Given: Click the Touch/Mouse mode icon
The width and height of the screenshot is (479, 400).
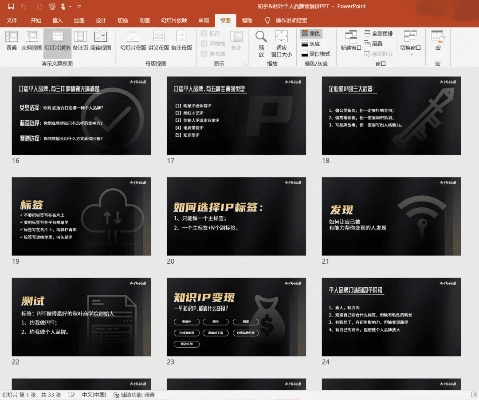Looking at the screenshot, I should pyautogui.click(x=63, y=6).
